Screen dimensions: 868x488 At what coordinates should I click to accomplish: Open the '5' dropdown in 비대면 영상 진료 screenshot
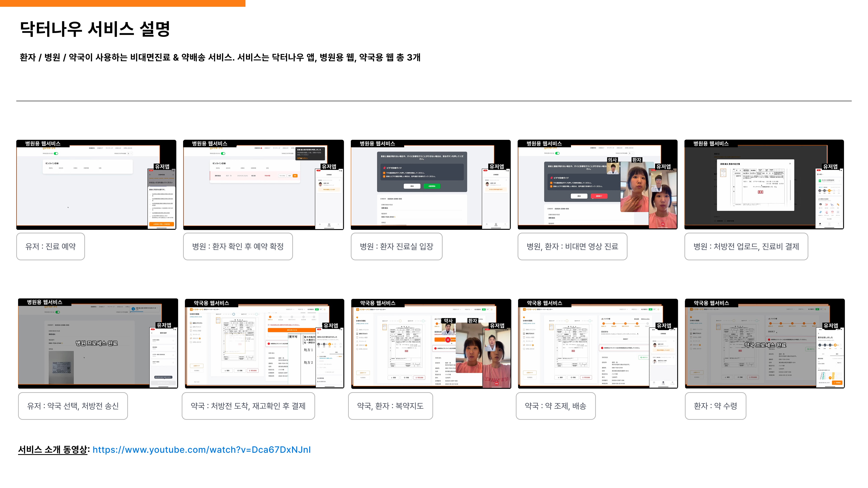pos(631,153)
